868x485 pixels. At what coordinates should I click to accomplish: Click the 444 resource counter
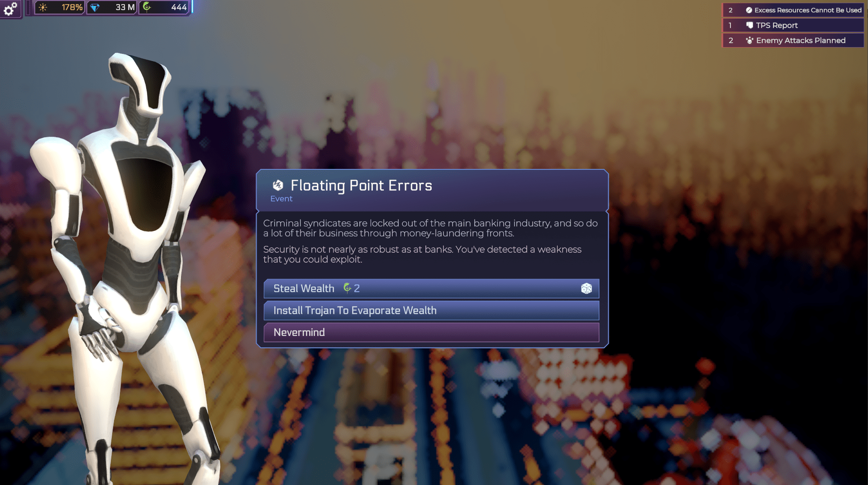coord(179,7)
